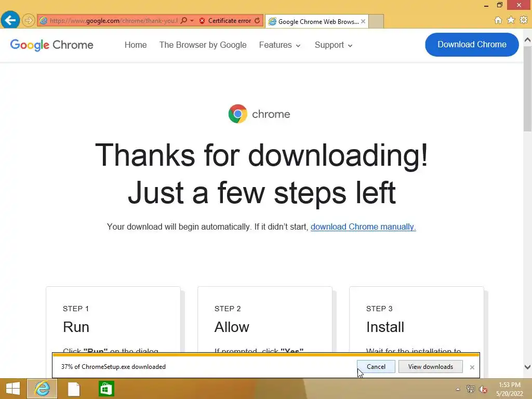Expand the Features menu
The height and width of the screenshot is (399, 532).
[280, 45]
